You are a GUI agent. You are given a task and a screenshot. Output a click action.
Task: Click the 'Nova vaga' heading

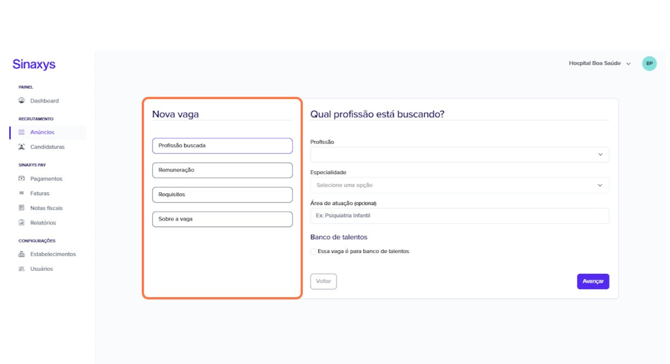175,114
